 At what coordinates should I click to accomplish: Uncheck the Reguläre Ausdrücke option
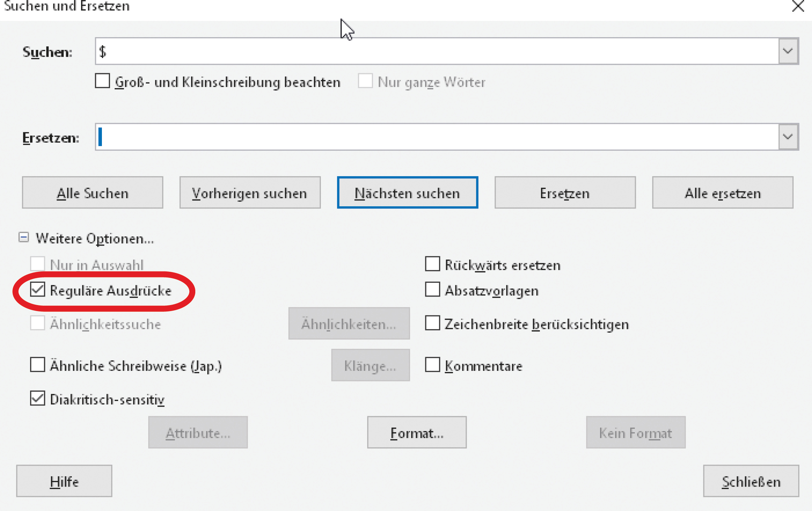38,289
